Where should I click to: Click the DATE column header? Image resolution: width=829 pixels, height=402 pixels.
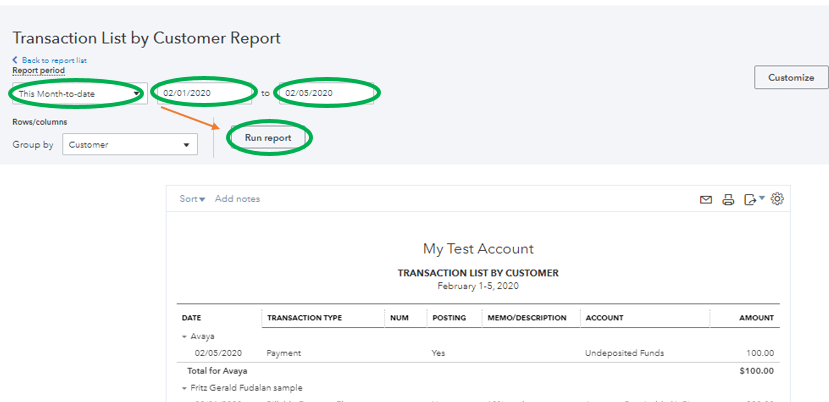click(x=192, y=318)
